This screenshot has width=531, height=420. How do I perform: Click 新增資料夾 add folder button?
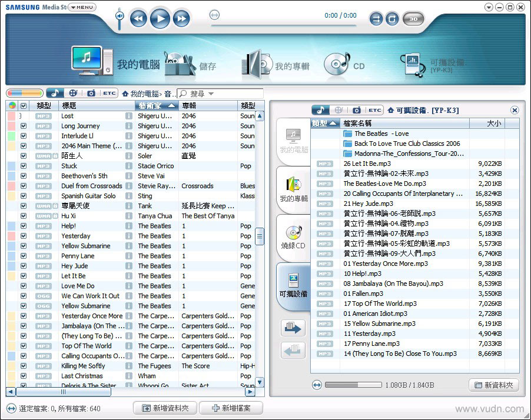165,408
